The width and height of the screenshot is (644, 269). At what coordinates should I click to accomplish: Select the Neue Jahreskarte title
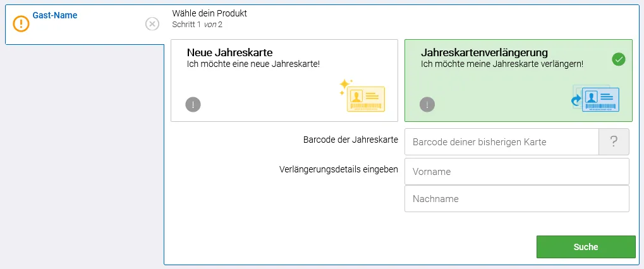(229, 52)
